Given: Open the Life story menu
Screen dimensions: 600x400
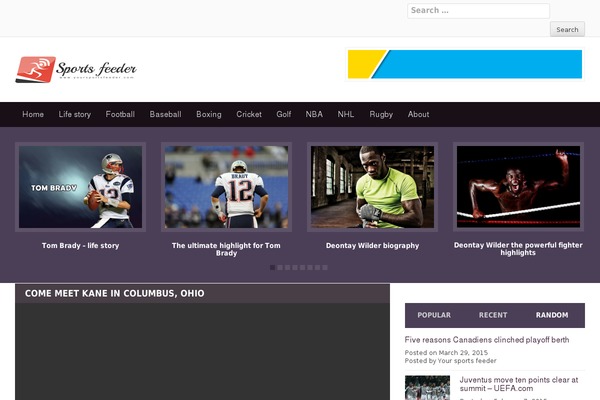Looking at the screenshot, I should point(75,114).
